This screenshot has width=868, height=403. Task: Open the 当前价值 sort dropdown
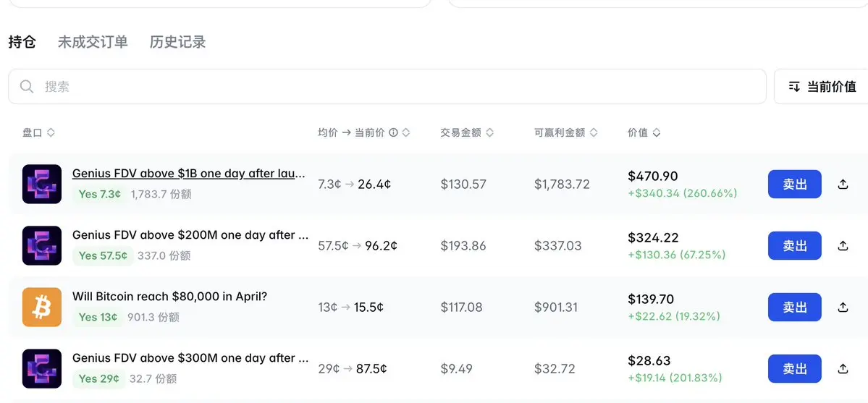[x=822, y=87]
